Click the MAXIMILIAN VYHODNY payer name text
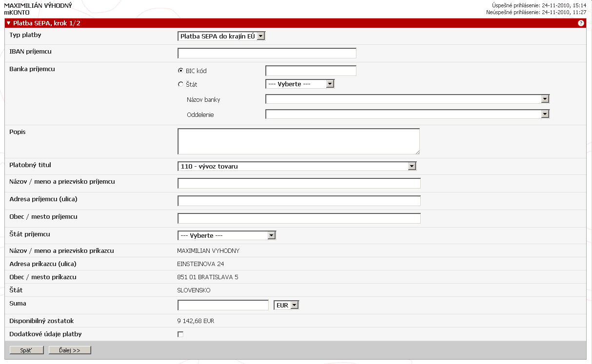The height and width of the screenshot is (364, 592). point(208,251)
